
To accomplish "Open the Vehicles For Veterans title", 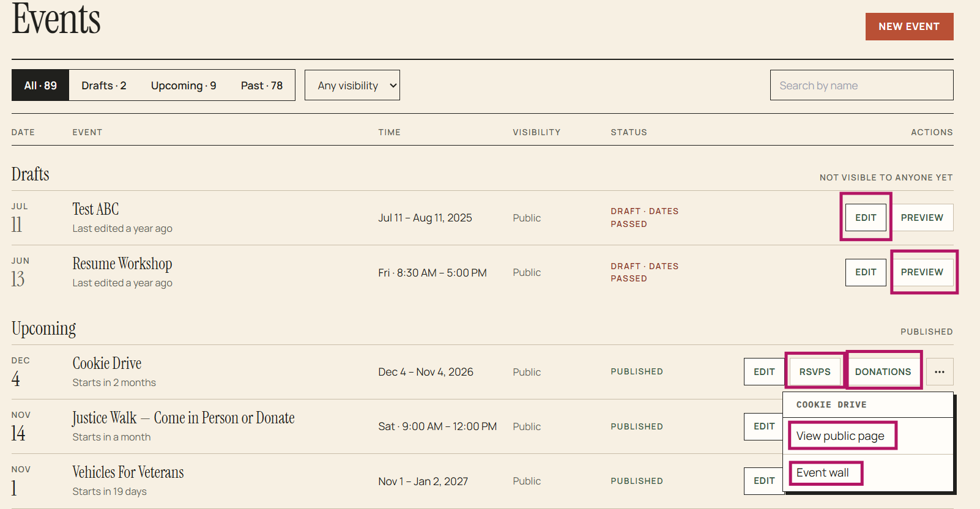I will pyautogui.click(x=128, y=472).
